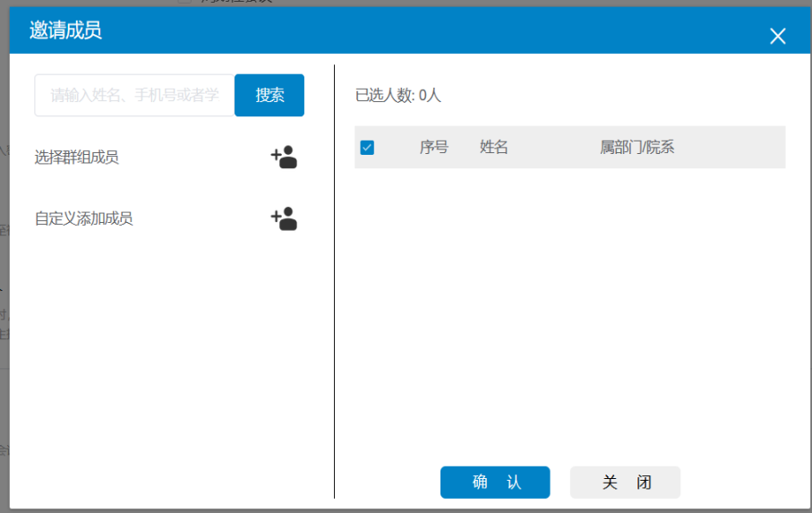Click the empty table area below the header
812x513 pixels.
point(569,304)
